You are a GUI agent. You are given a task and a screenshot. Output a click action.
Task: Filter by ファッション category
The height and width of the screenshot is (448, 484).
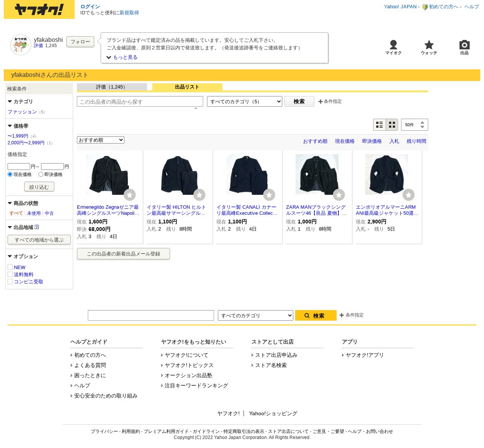(22, 112)
